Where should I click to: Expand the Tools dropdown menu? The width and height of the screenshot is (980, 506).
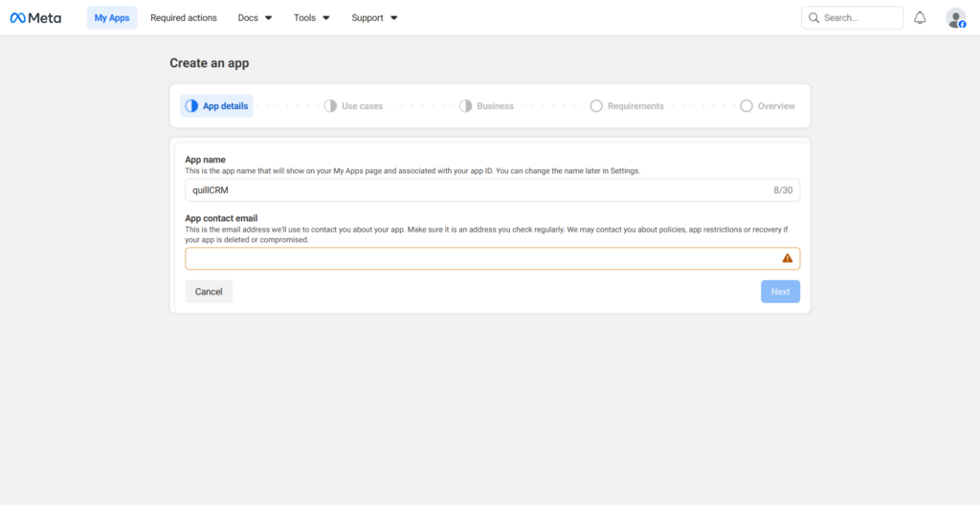click(x=312, y=17)
